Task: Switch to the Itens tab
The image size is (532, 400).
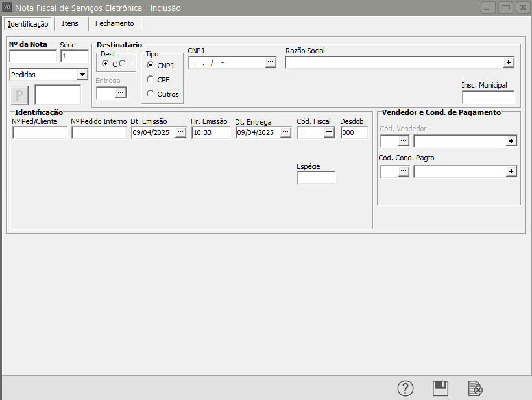Action: pos(70,23)
